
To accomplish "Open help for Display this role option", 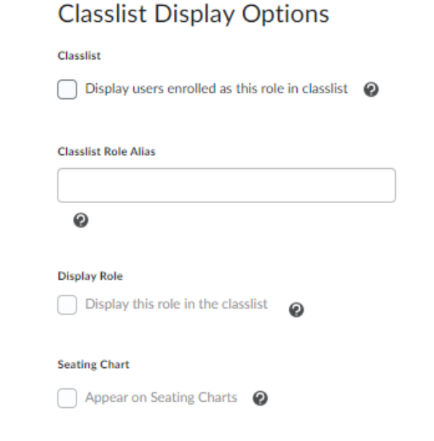I will (x=296, y=310).
